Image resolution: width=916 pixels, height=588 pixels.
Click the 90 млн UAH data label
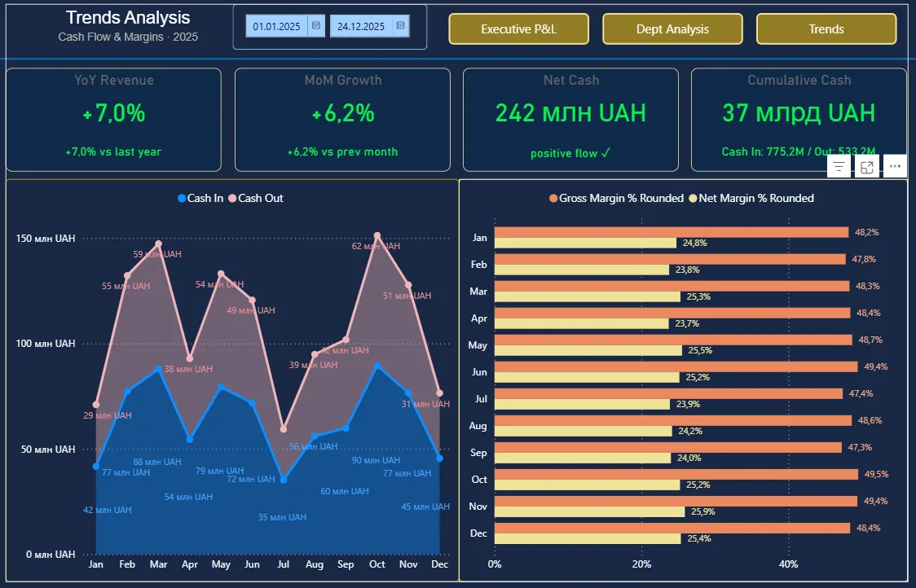pos(376,460)
